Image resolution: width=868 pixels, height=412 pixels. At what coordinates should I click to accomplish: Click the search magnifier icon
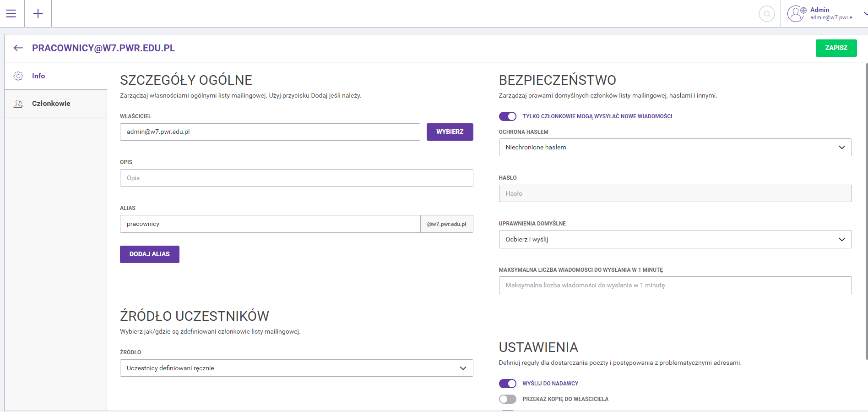pos(766,14)
